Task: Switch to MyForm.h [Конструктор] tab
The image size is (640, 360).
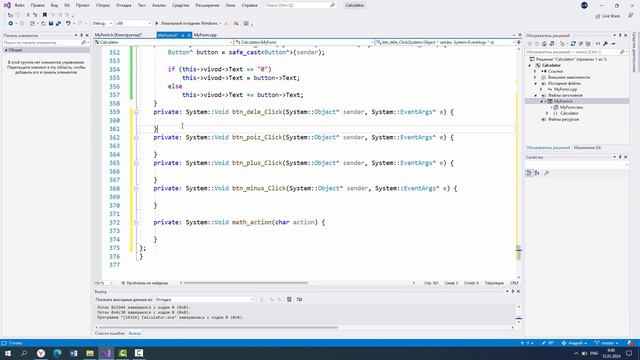Action: [x=118, y=36]
